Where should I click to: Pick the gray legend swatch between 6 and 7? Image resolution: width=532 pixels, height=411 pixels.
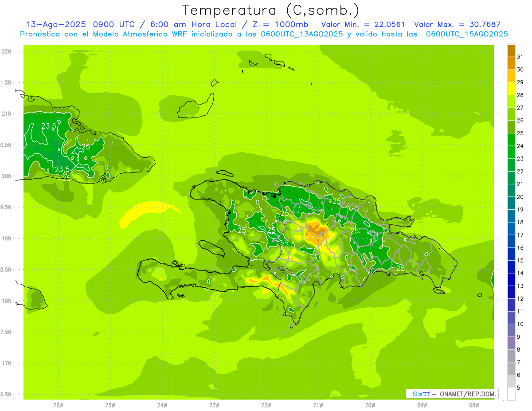[x=511, y=368]
